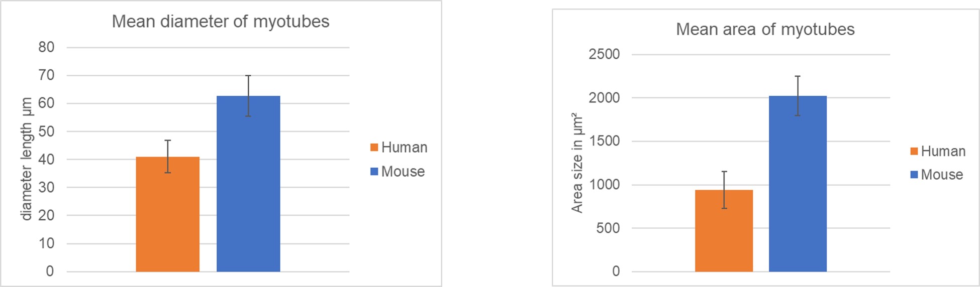Click the 80 label on diameter axis
980x287 pixels.
coord(46,47)
